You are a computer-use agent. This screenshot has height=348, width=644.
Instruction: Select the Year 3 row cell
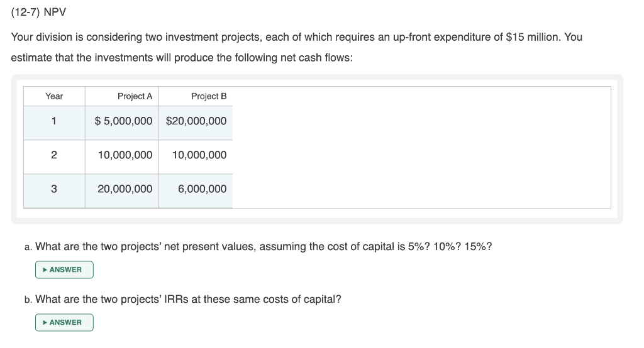54,189
